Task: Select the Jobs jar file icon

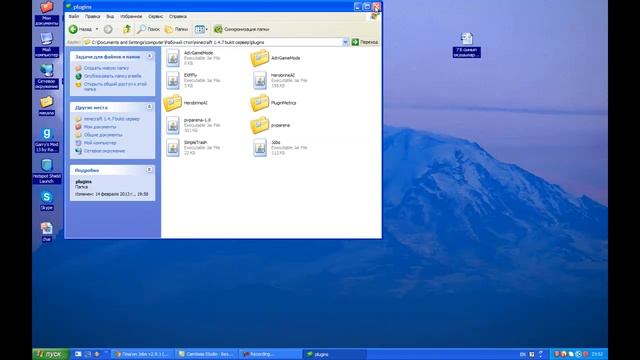Action: [260, 148]
